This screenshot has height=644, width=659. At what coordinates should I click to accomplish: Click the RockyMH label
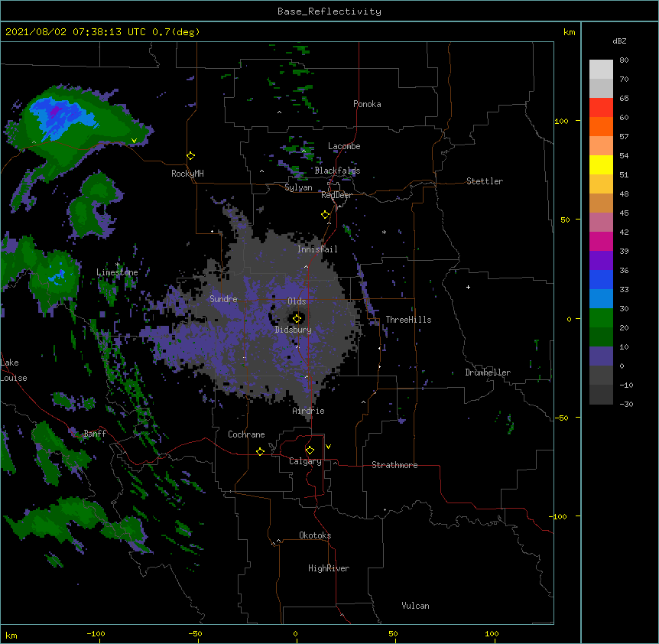tap(187, 174)
